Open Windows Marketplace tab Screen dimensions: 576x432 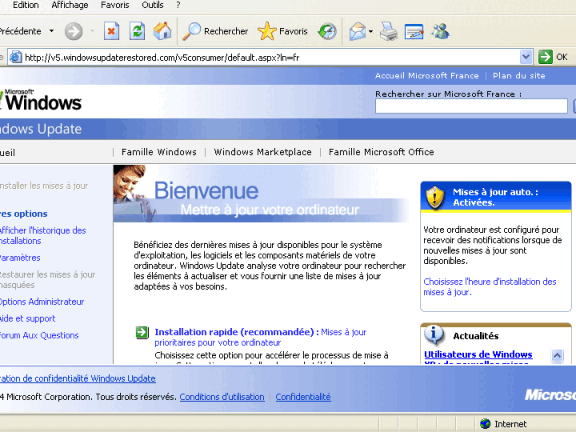[x=262, y=152]
